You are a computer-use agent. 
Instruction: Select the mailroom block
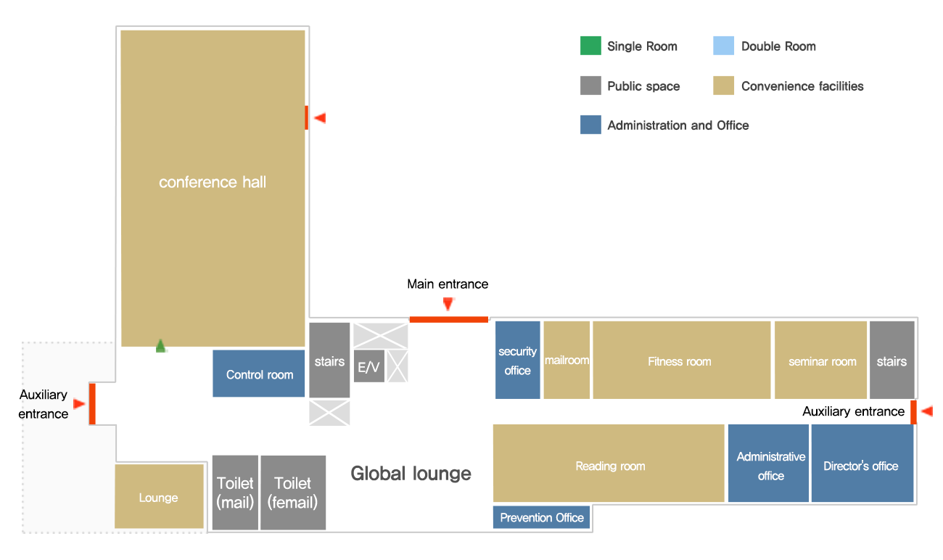[x=567, y=360]
